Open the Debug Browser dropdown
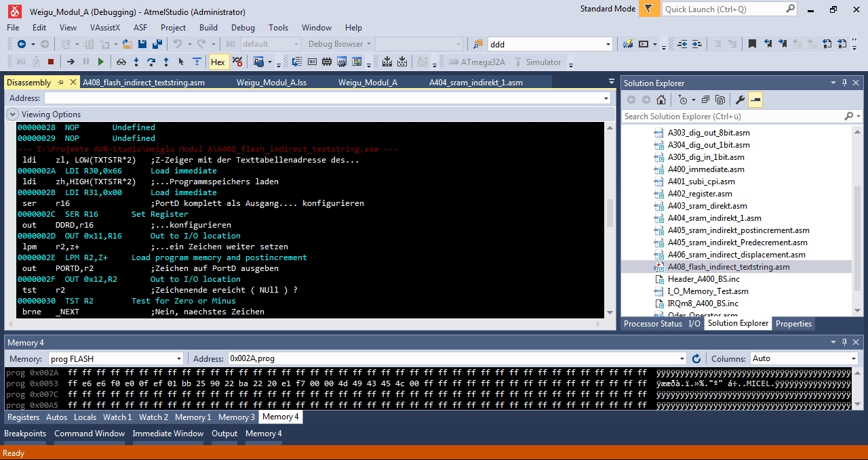868x460 pixels. coord(369,44)
